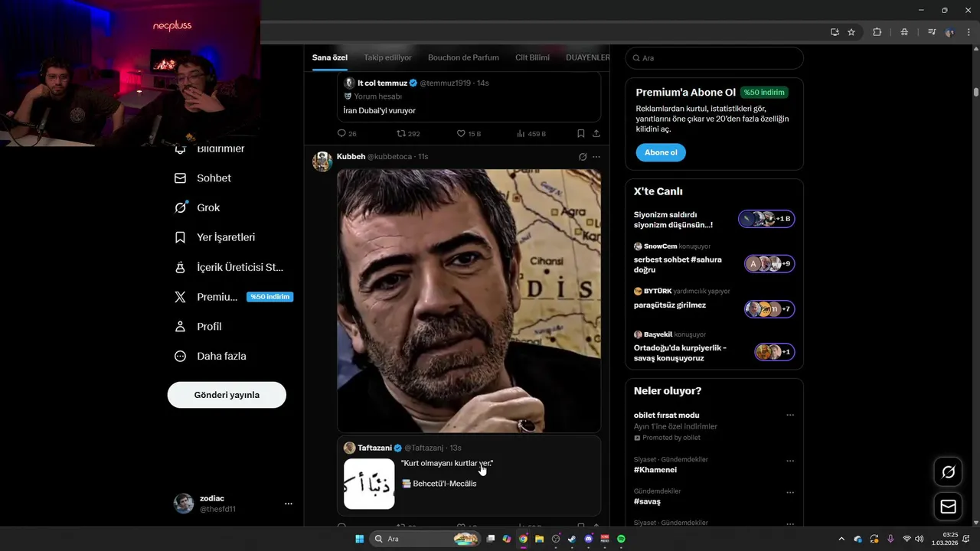Open the zodiac account avatar
980x551 pixels.
pyautogui.click(x=184, y=504)
